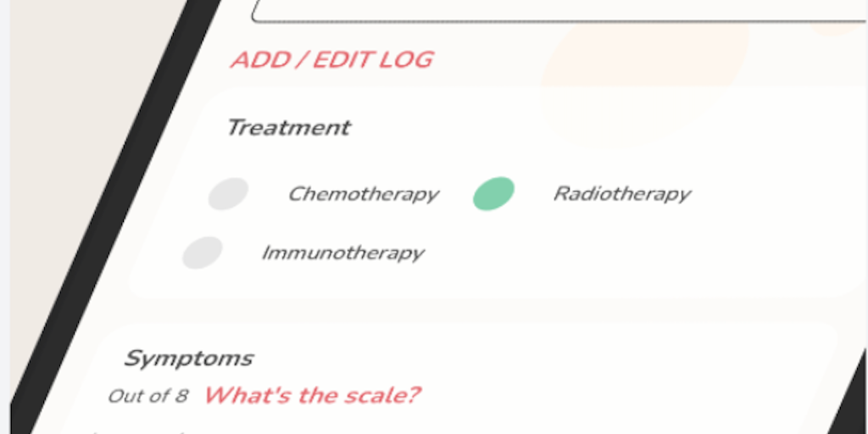The height and width of the screenshot is (434, 868).
Task: Click the Chemotherapy label text
Action: 363,194
